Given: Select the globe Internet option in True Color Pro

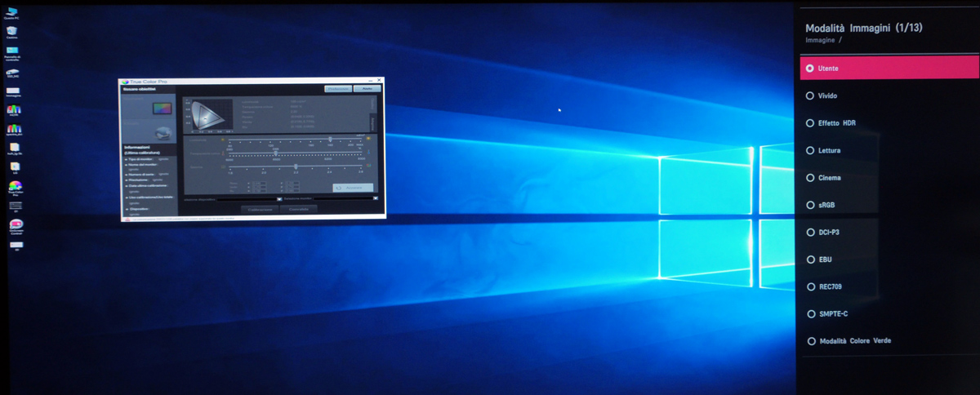Looking at the screenshot, I should (164, 133).
